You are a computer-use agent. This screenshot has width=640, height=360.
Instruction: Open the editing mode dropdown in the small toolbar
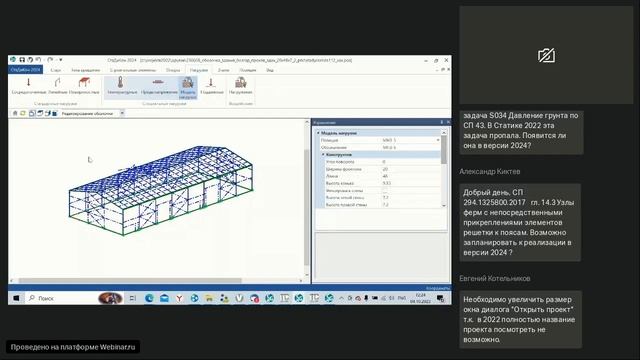[x=122, y=113]
